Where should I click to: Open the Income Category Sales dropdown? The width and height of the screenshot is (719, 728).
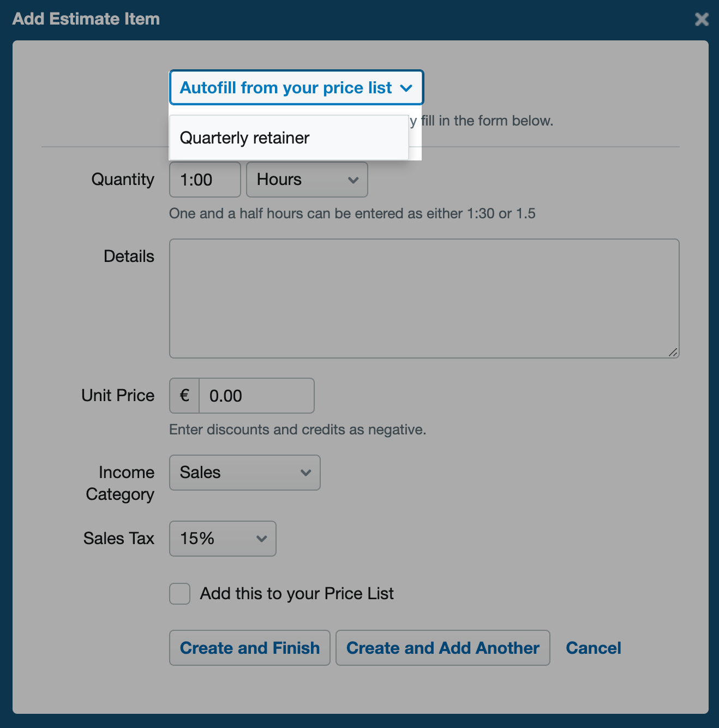245,473
